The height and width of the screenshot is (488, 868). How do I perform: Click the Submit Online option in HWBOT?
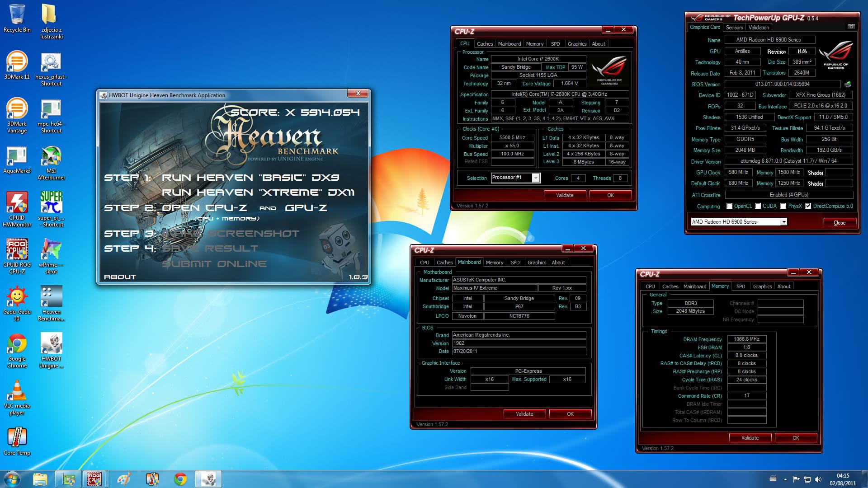click(214, 264)
